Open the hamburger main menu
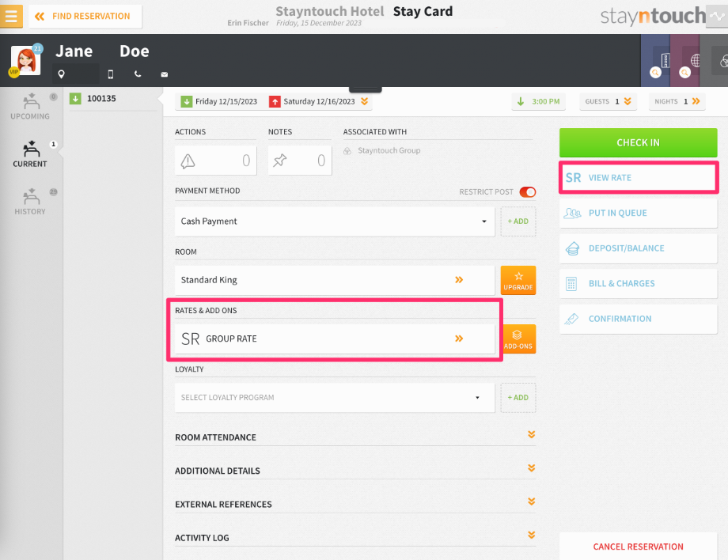Viewport: 728px width, 560px height. coord(11,17)
